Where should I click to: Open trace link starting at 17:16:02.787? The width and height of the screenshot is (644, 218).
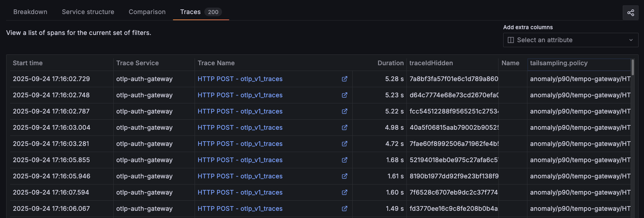click(x=240, y=111)
